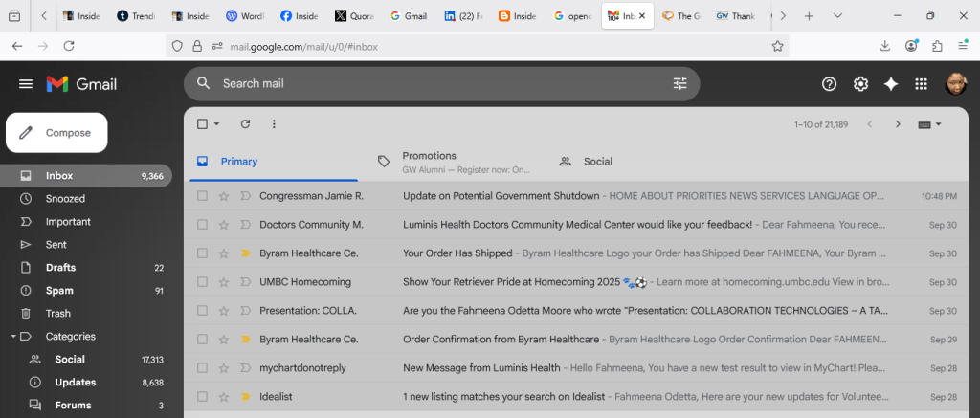The width and height of the screenshot is (980, 418).
Task: Click the Search mail field
Action: (x=441, y=83)
